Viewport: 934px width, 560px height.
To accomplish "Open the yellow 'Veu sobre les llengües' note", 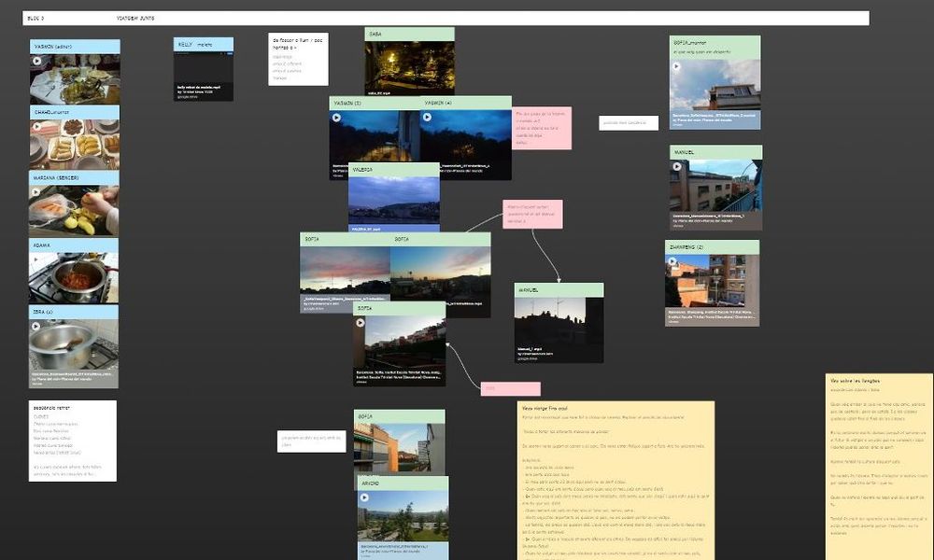I will (879, 467).
